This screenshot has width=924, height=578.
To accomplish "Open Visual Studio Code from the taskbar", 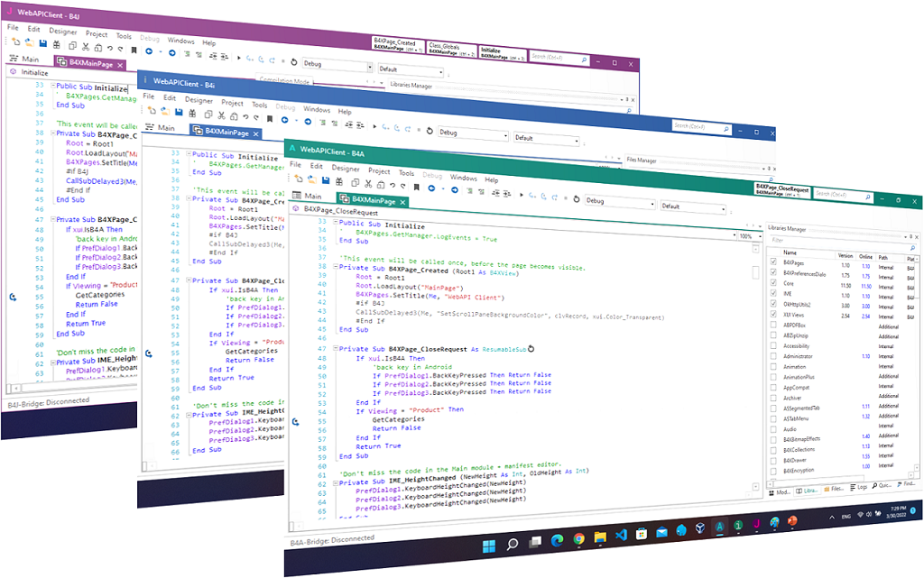I will (x=621, y=535).
